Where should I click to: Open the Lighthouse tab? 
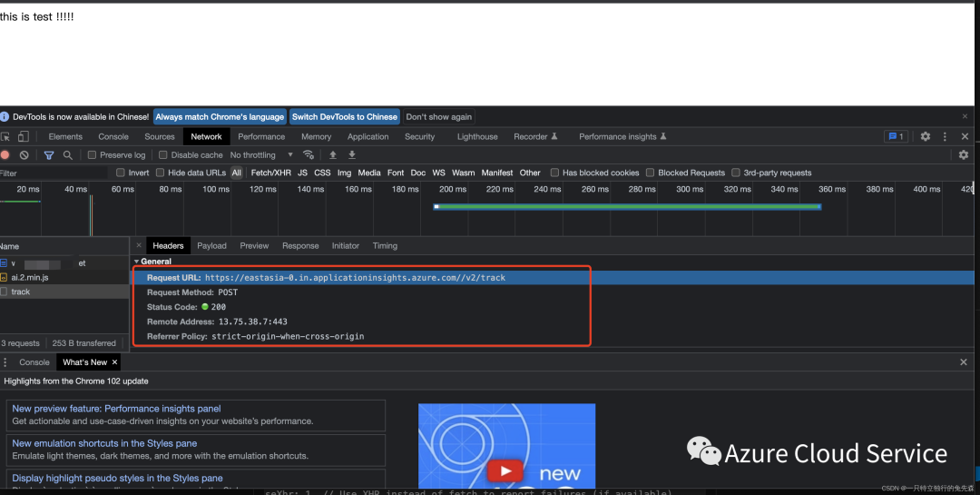coord(477,136)
